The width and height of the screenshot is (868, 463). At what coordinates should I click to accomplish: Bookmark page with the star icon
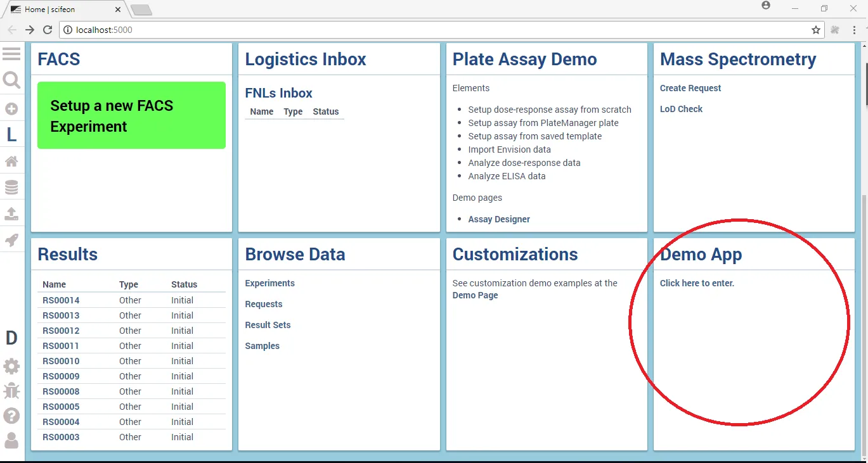[816, 30]
